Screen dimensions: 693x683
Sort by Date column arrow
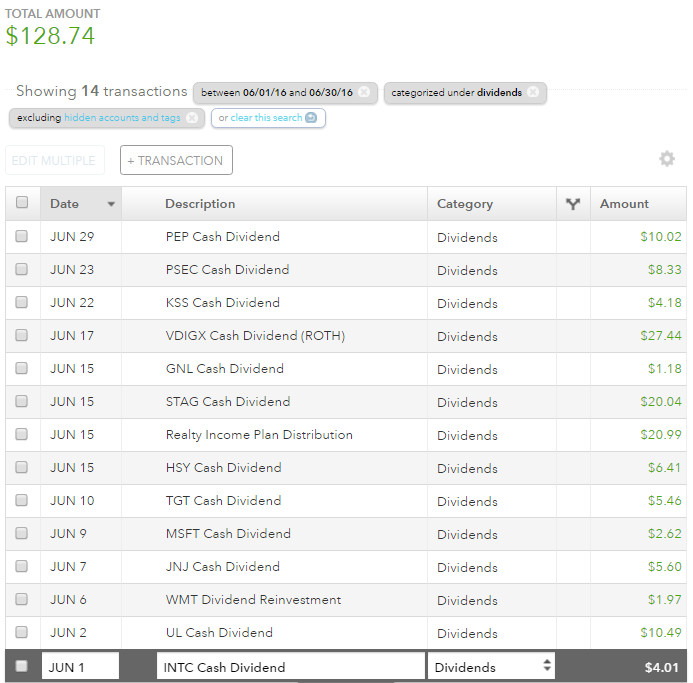111,204
